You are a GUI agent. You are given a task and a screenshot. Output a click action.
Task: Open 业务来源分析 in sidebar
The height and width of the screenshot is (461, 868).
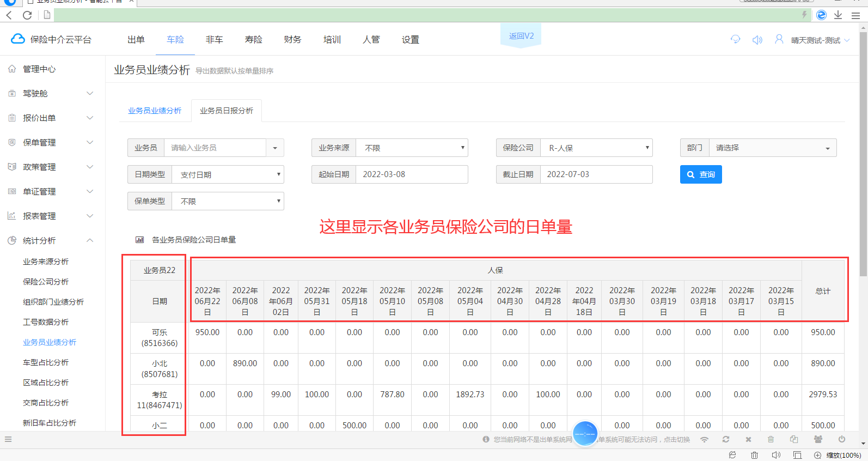[x=46, y=262]
